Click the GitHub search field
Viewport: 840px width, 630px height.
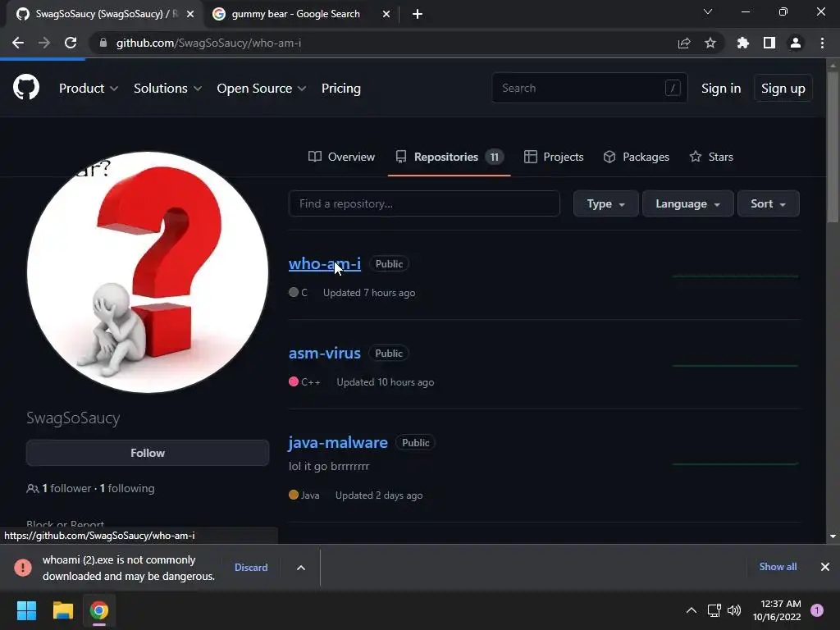click(x=589, y=88)
